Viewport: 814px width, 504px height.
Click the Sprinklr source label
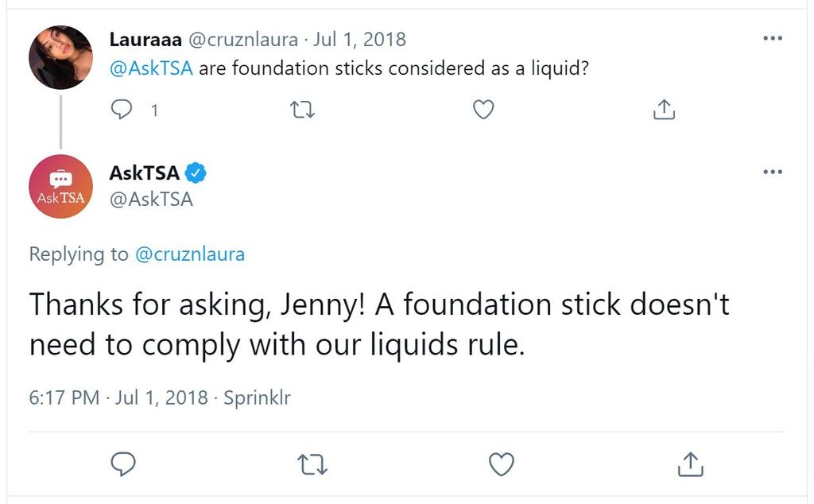[257, 397]
